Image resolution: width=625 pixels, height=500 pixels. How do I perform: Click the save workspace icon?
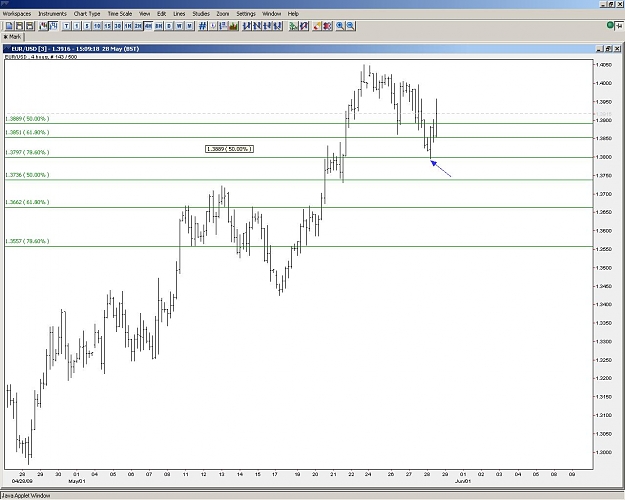pos(19,26)
